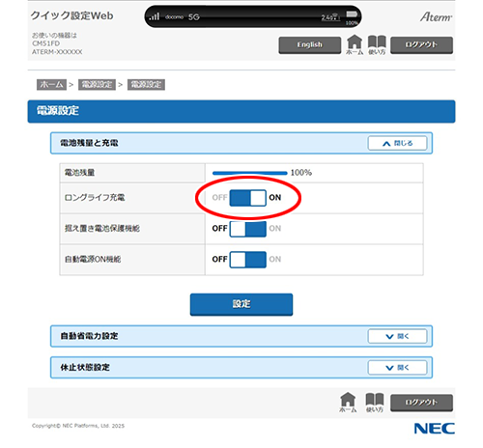Viewport: 483px width, 448px height.
Task: Click the 電池残量 label
Action: [x=79, y=173]
